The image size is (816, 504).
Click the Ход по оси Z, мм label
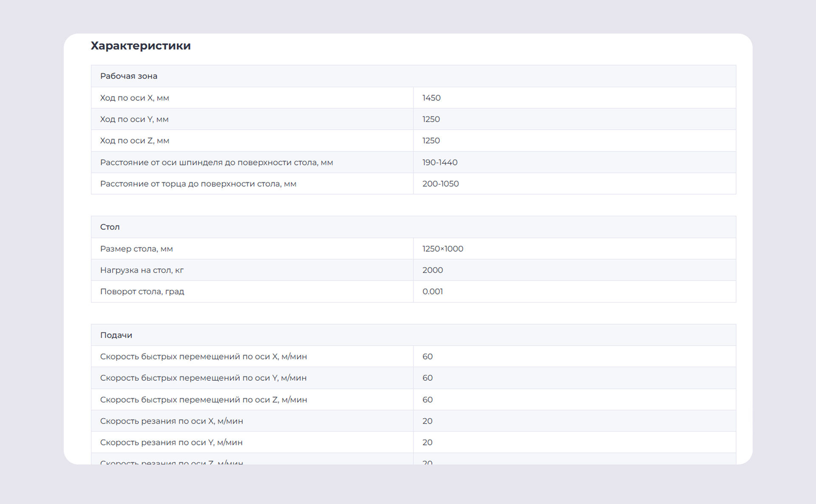[x=134, y=141]
